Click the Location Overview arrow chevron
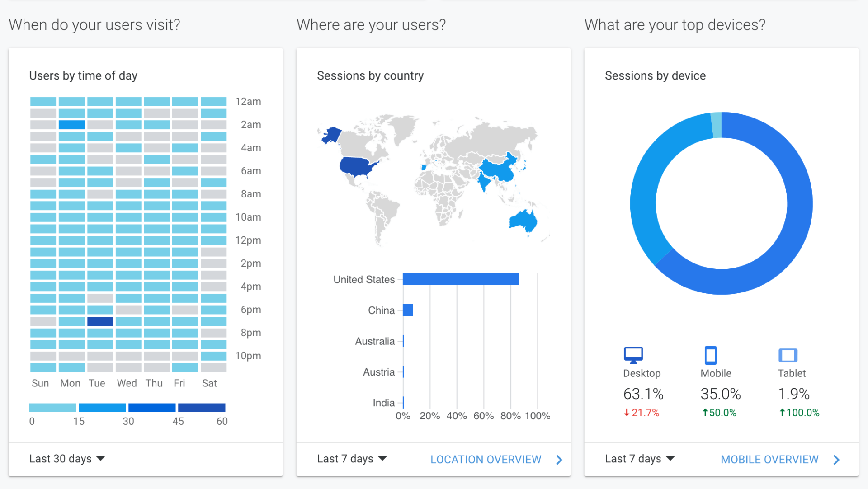 pyautogui.click(x=559, y=460)
